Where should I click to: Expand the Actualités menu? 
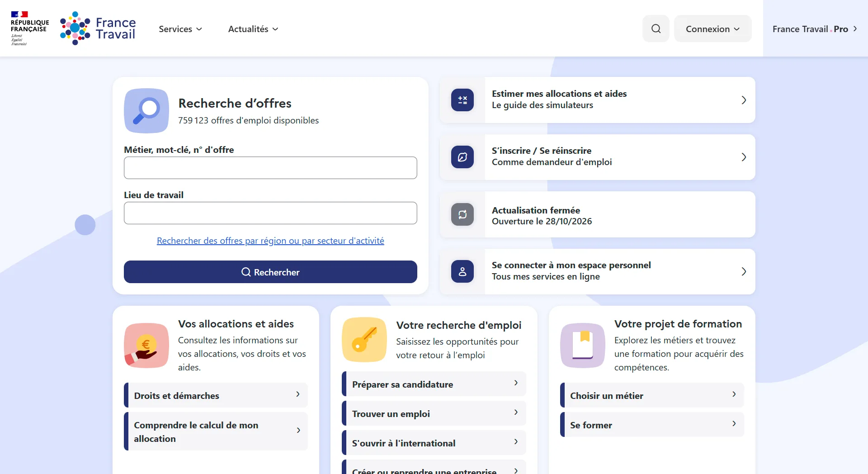tap(253, 29)
